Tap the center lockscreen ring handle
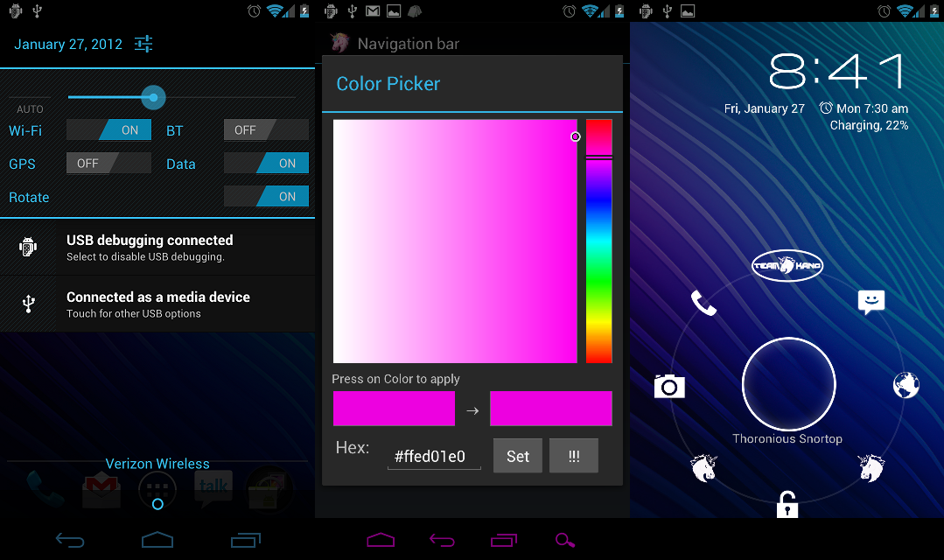This screenshot has height=560, width=944. tap(788, 384)
